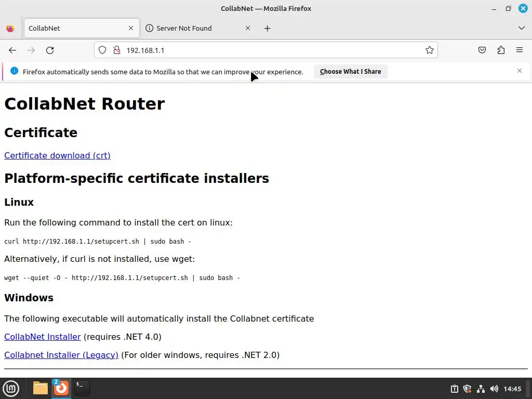Open the Files folder in taskbar

(x=41, y=388)
